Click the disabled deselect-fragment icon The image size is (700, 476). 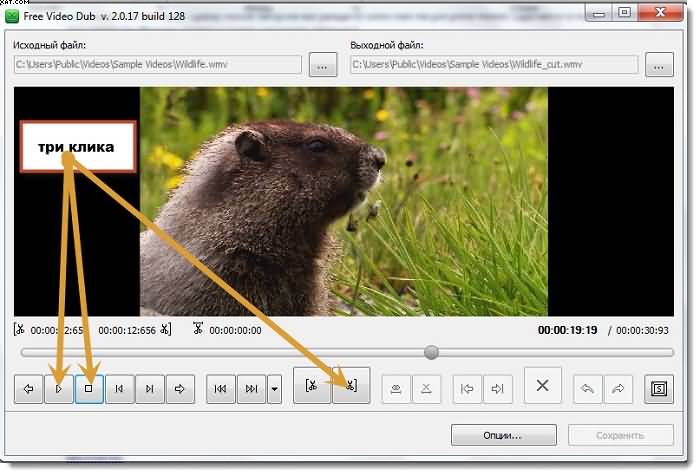pyautogui.click(x=426, y=389)
